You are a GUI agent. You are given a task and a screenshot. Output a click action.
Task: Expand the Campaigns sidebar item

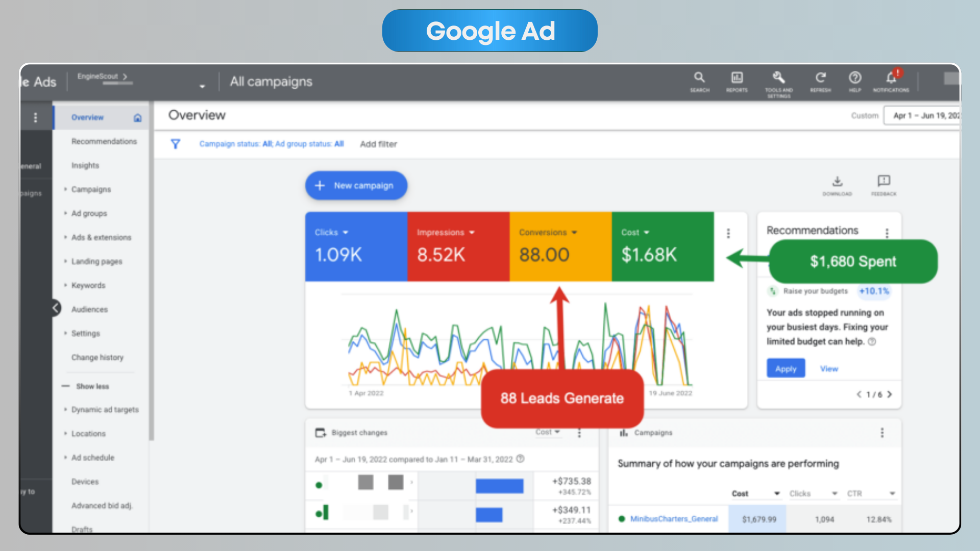91,189
